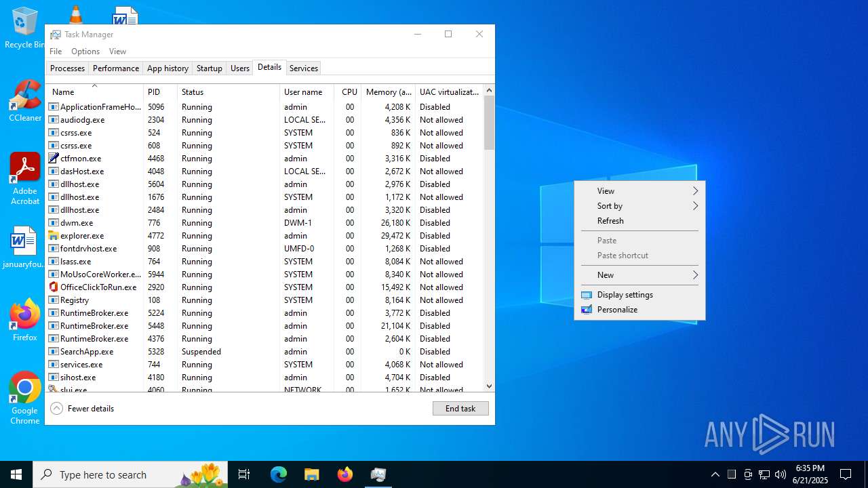Click the audiodg.exe process icon
The height and width of the screenshot is (488, 868).
pyautogui.click(x=54, y=120)
